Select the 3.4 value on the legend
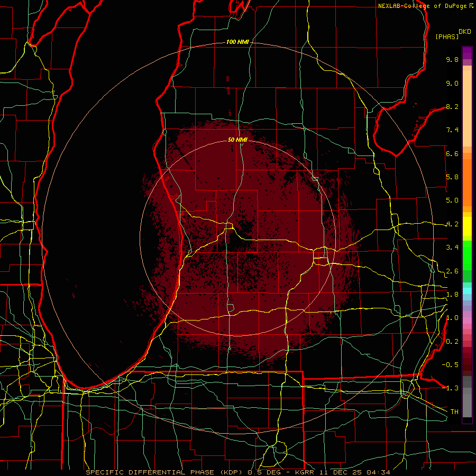The image size is (476, 476). (452, 248)
